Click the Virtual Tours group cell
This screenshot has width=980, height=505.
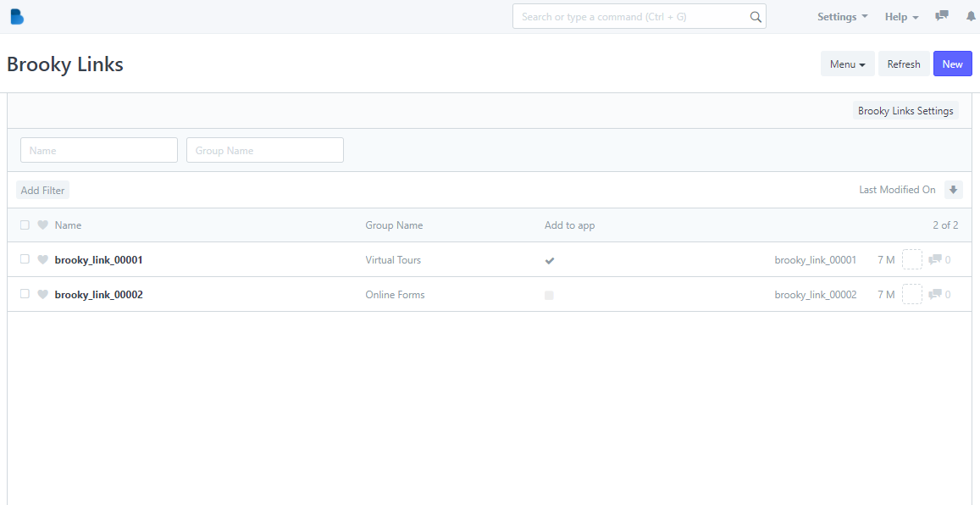click(393, 259)
